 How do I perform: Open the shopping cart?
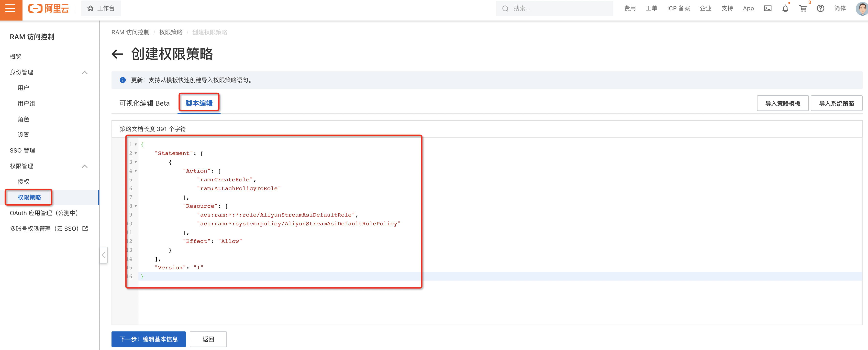point(803,9)
